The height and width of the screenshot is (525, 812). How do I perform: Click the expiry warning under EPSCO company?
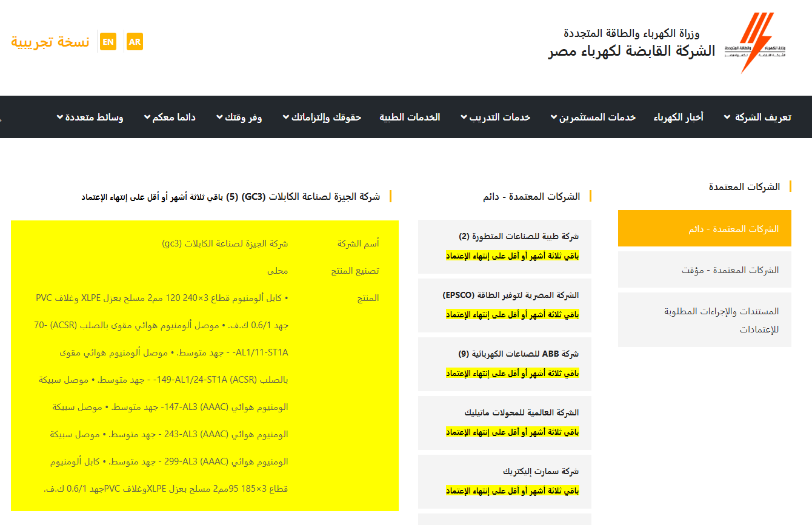513,314
